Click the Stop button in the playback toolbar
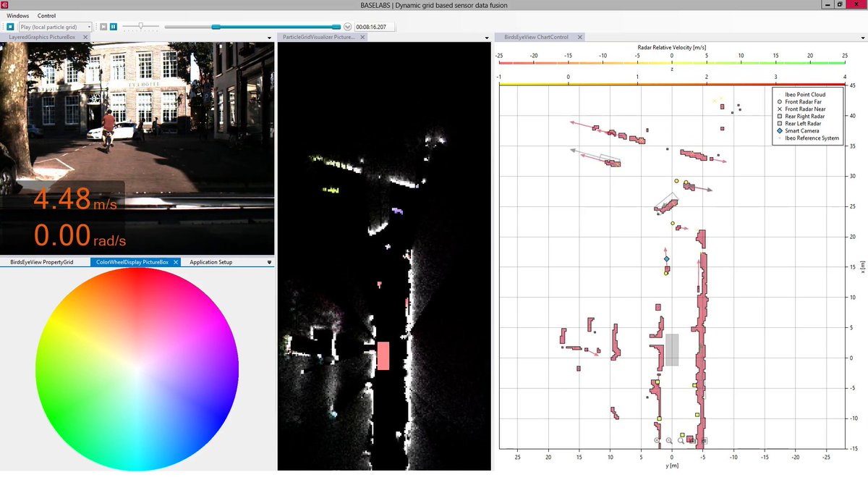Screen dimensions: 868x480 [10, 26]
